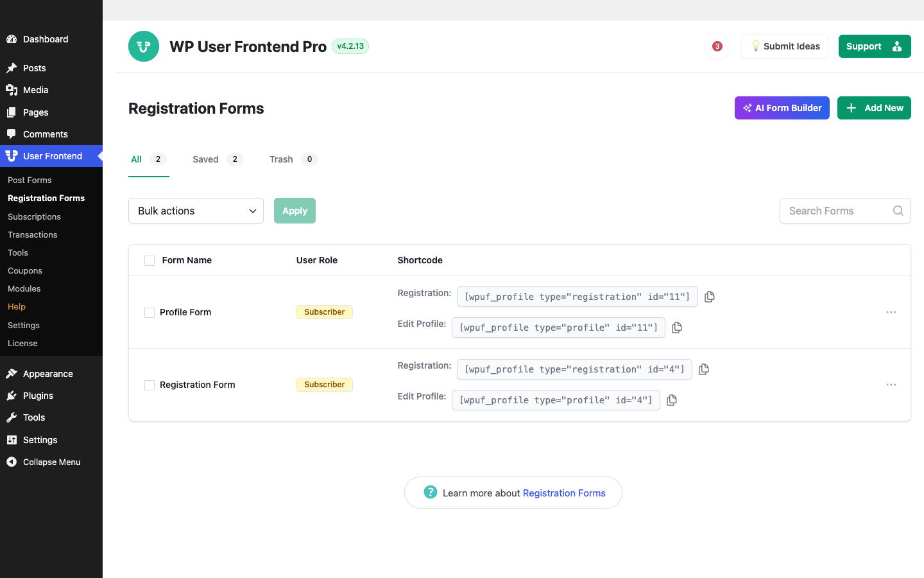Image resolution: width=924 pixels, height=578 pixels.
Task: Open the Profile Form name link
Action: click(185, 312)
